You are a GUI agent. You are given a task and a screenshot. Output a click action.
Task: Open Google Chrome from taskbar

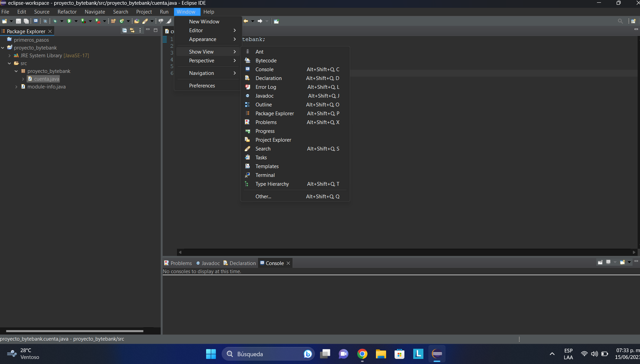coord(362,354)
